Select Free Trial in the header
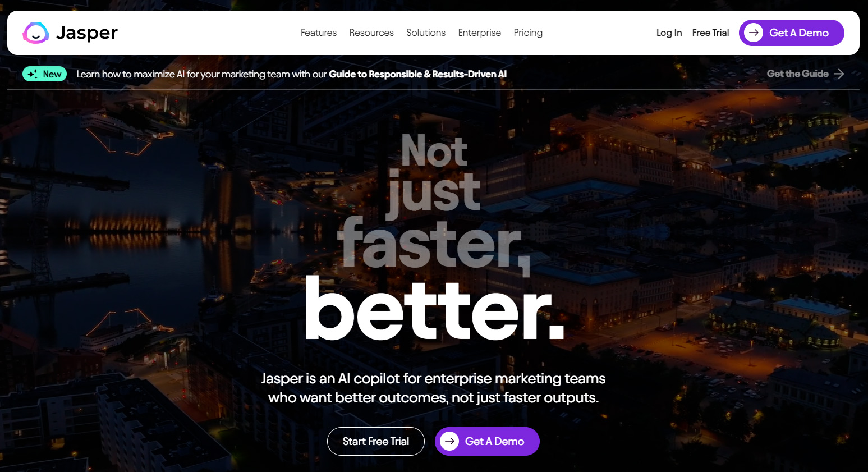 pos(710,33)
